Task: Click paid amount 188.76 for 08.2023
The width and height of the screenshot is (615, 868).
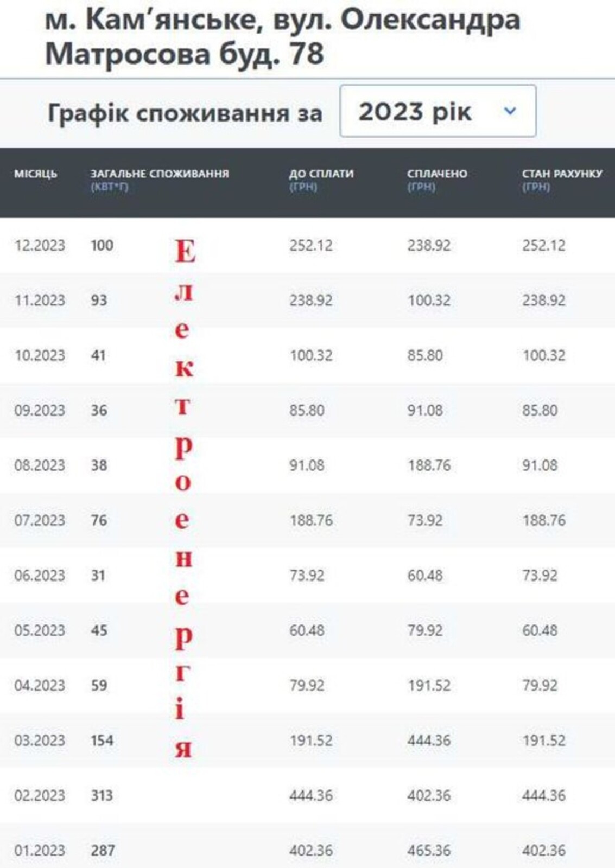Action: click(429, 465)
